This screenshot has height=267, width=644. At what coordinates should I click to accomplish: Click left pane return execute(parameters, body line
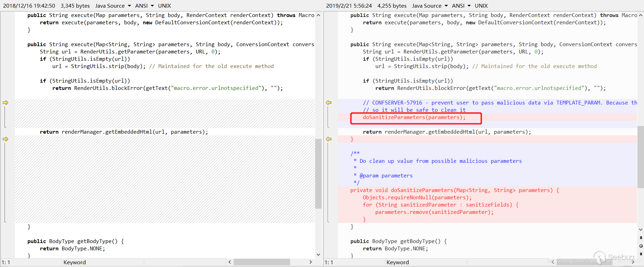161,23
